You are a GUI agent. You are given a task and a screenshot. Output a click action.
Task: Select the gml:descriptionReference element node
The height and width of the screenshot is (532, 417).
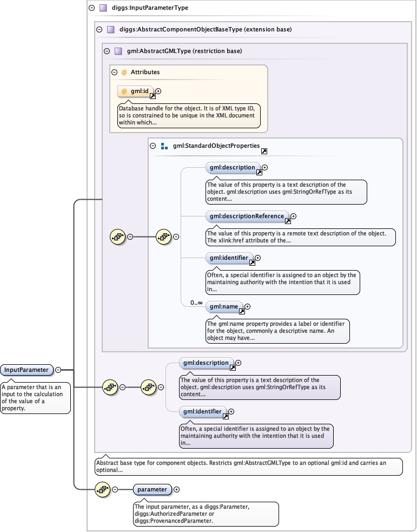click(x=247, y=216)
